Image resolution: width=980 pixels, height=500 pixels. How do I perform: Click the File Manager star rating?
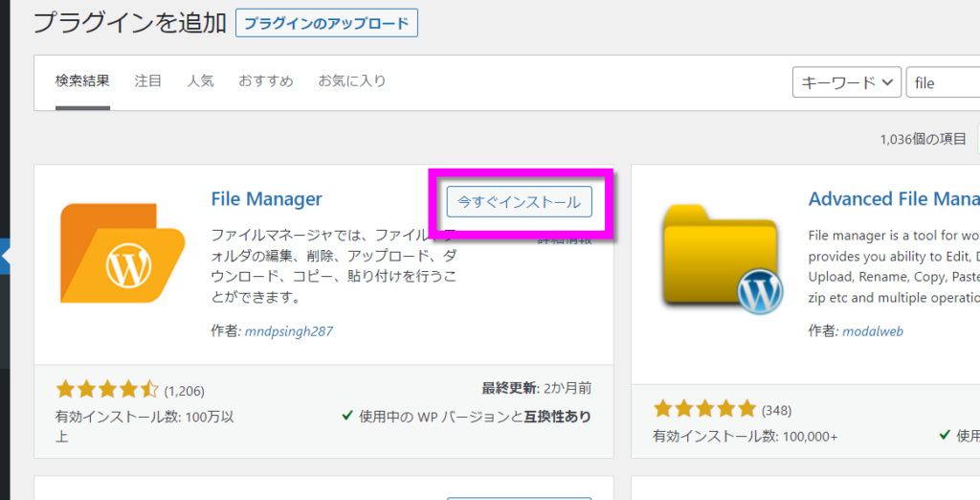(107, 391)
